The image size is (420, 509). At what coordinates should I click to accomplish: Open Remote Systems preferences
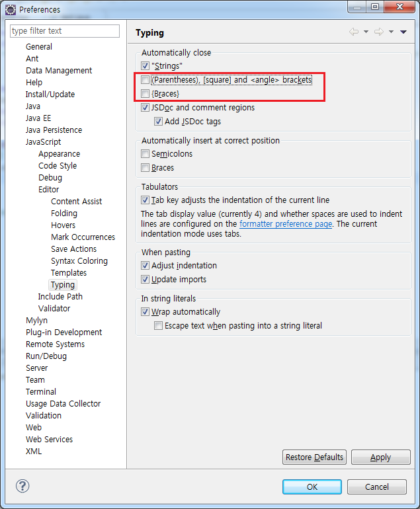click(x=55, y=344)
